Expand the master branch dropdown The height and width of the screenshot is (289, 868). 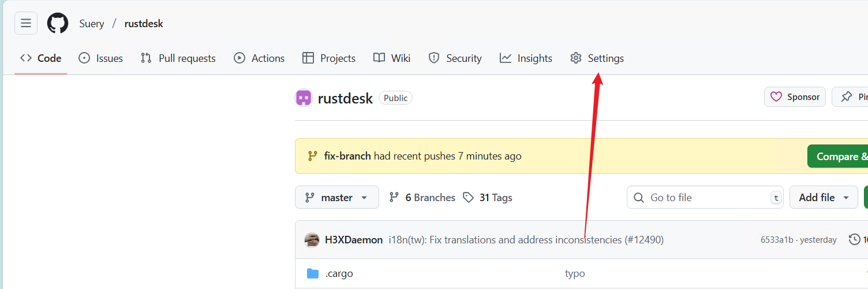[x=337, y=197]
